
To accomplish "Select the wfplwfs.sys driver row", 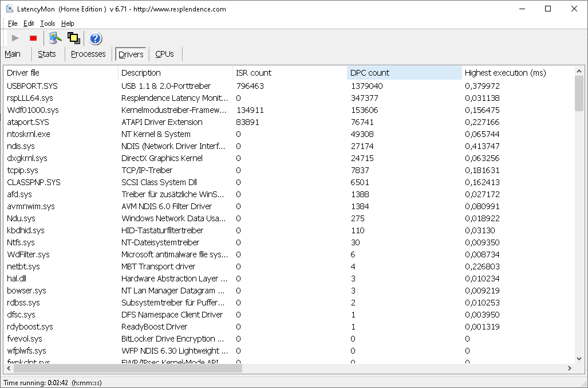I will 289,351.
